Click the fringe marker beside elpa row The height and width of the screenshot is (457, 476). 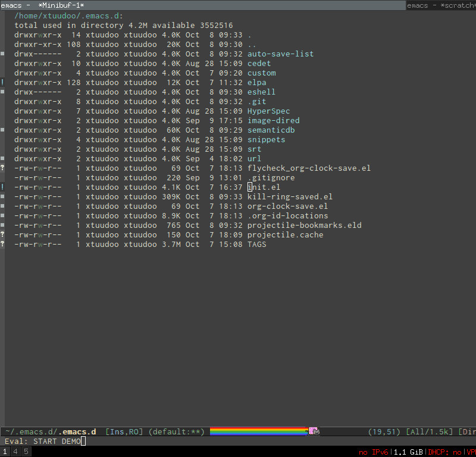tap(2, 83)
